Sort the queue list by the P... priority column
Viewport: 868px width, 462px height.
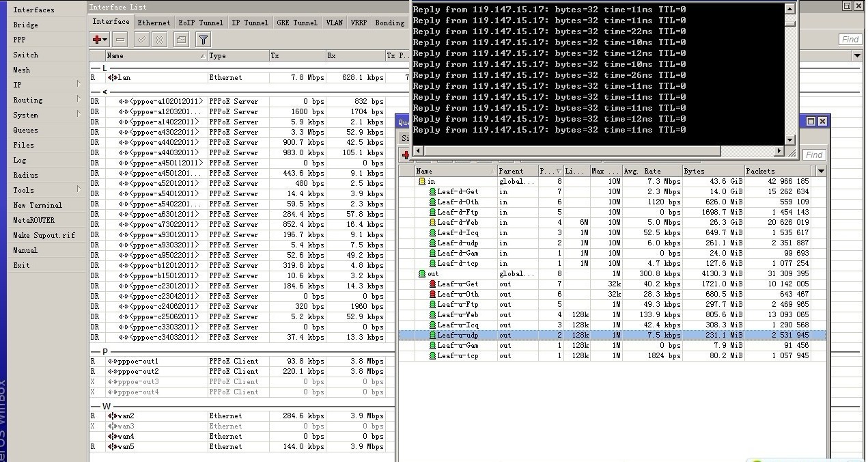pos(551,172)
